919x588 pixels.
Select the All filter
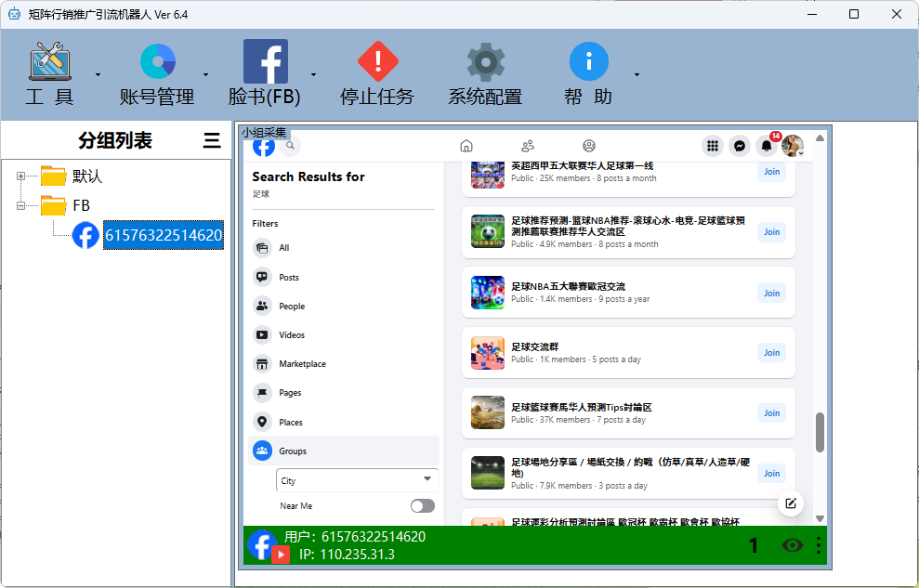(x=344, y=248)
